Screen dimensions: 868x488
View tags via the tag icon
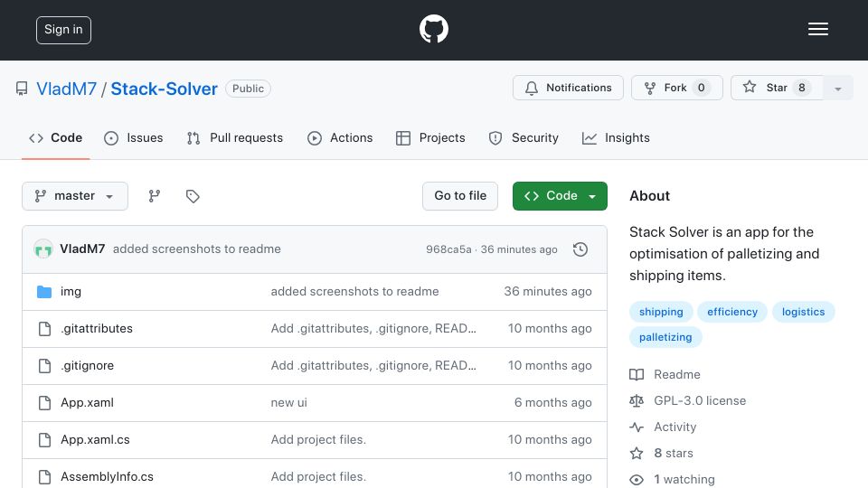pyautogui.click(x=193, y=196)
